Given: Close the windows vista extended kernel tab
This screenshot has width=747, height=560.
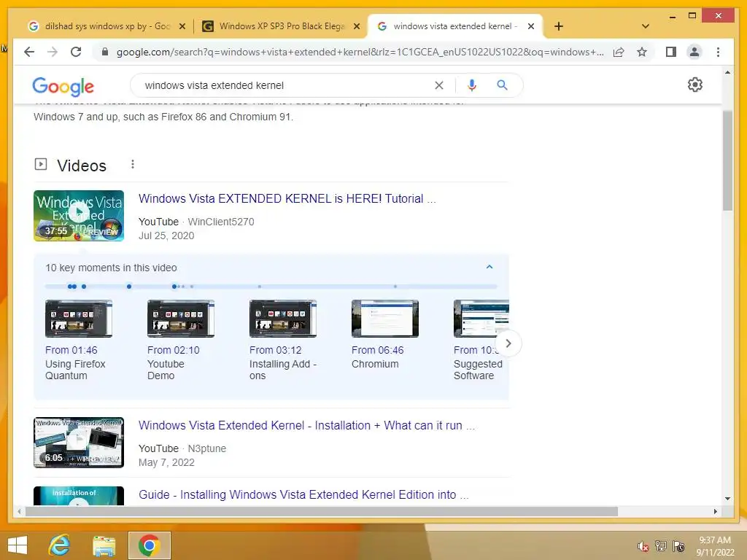Looking at the screenshot, I should (531, 26).
